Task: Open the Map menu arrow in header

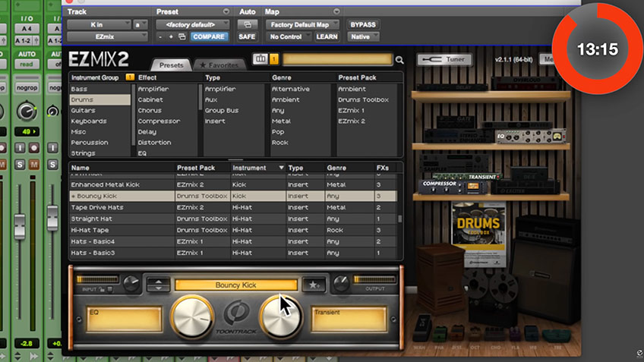Action: pyautogui.click(x=336, y=11)
